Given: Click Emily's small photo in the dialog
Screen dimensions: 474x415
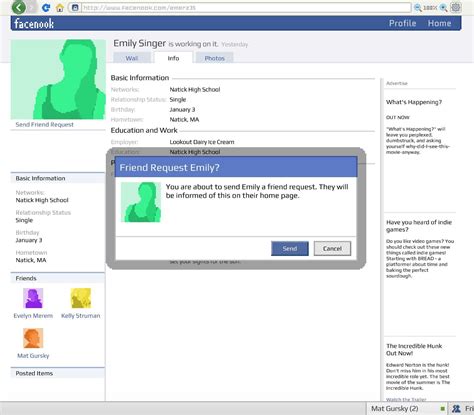Looking at the screenshot, I should pos(141,202).
